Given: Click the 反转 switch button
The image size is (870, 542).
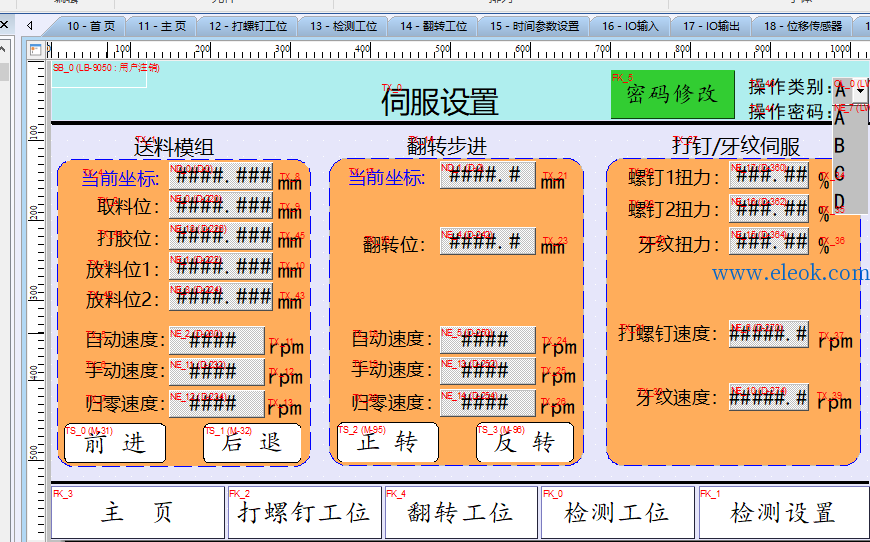Looking at the screenshot, I should [x=525, y=442].
